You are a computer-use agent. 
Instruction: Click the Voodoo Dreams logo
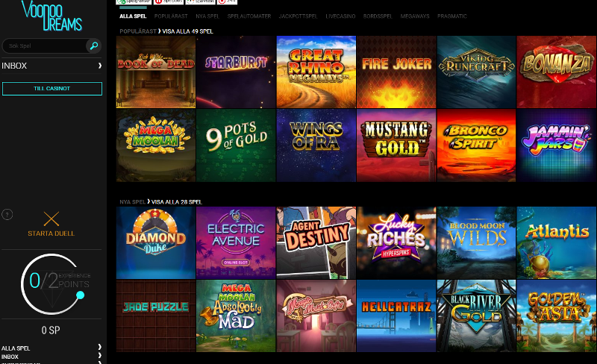click(51, 16)
